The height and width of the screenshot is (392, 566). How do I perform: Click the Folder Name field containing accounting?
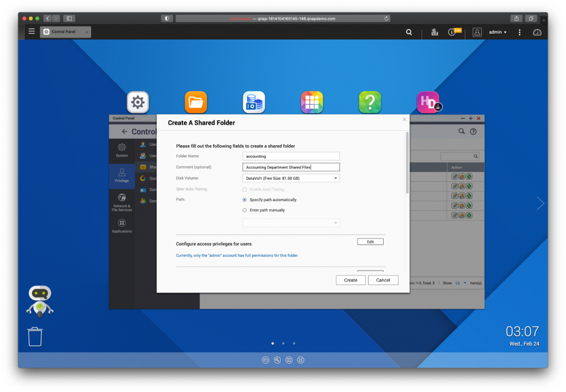pos(291,156)
